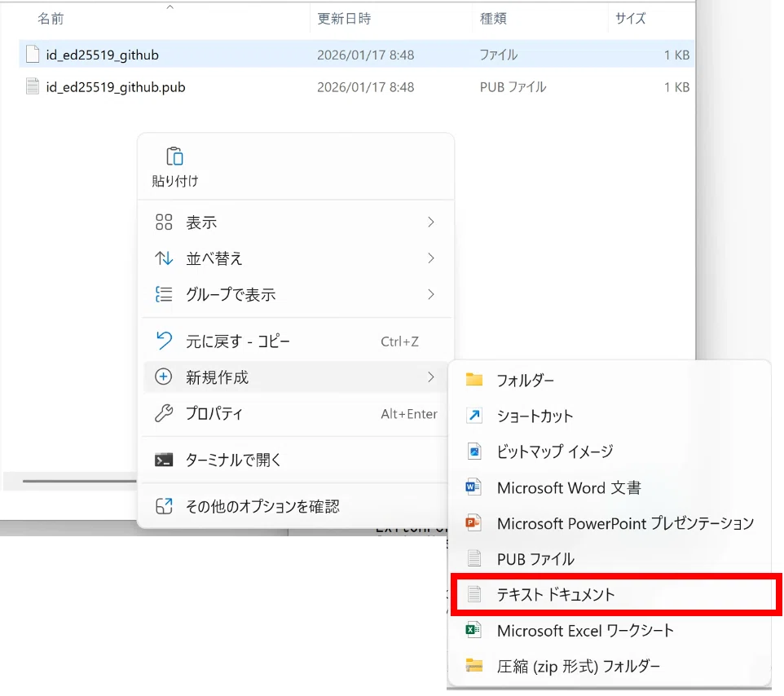Select 元に戻す - コピー menu item
The height and width of the screenshot is (696, 784).
pos(297,341)
